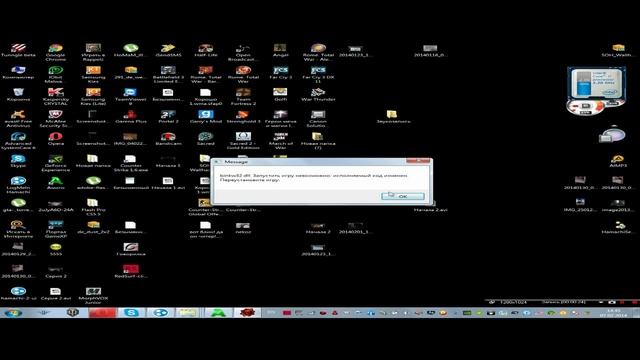Select the de_dust_2x2 map file icon
The image size is (640, 360).
[x=93, y=227]
